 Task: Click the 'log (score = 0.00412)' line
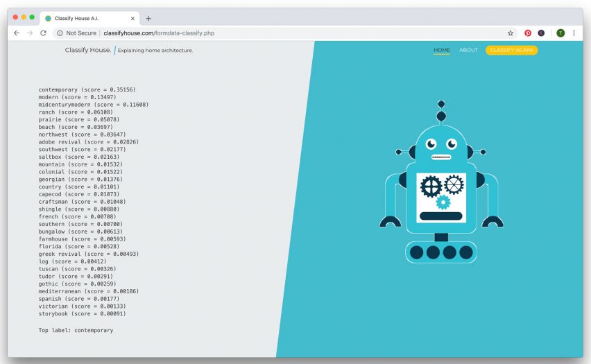pyautogui.click(x=72, y=261)
